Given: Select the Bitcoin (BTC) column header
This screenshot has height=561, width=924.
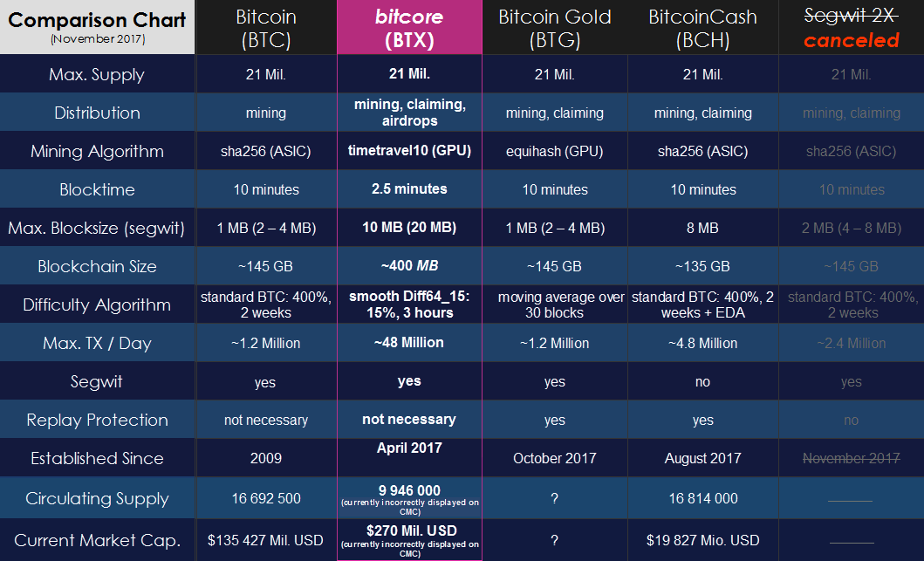Looking at the screenshot, I should coord(266,27).
